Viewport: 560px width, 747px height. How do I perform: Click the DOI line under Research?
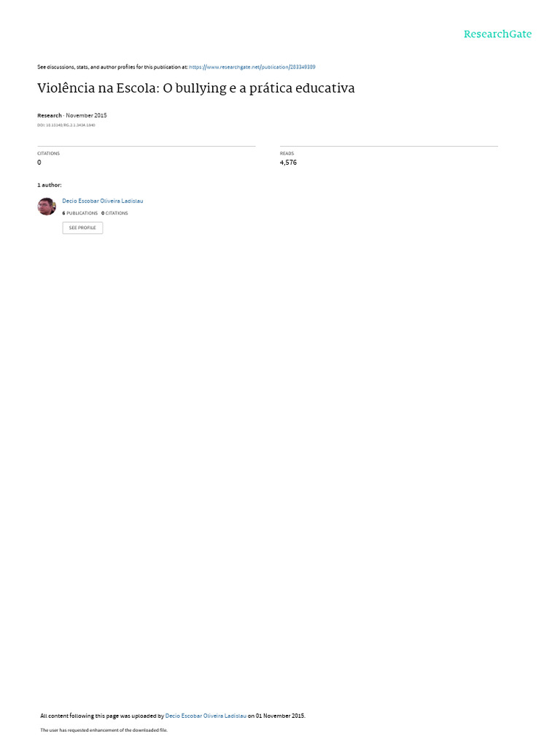(66, 125)
